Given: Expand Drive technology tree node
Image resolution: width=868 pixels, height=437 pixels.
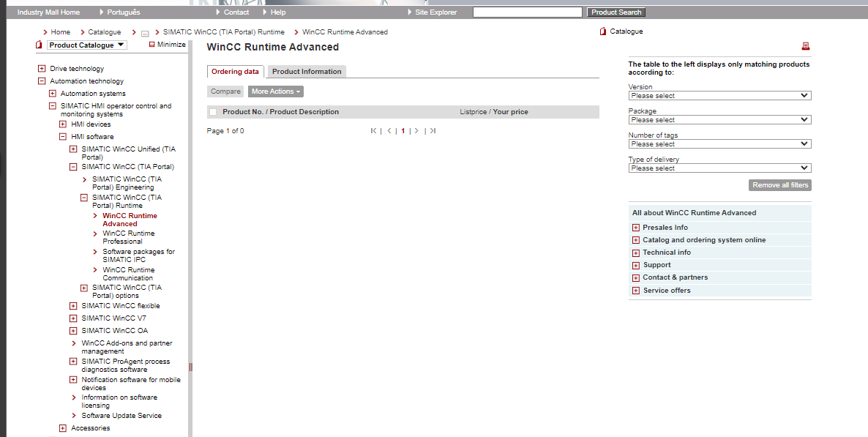Looking at the screenshot, I should pyautogui.click(x=42, y=69).
